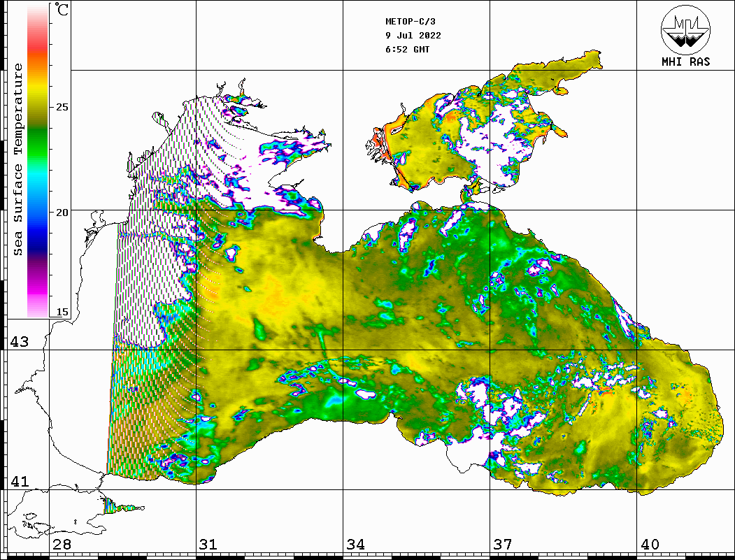Click longitude label '40'
The width and height of the screenshot is (735, 560).
(650, 544)
